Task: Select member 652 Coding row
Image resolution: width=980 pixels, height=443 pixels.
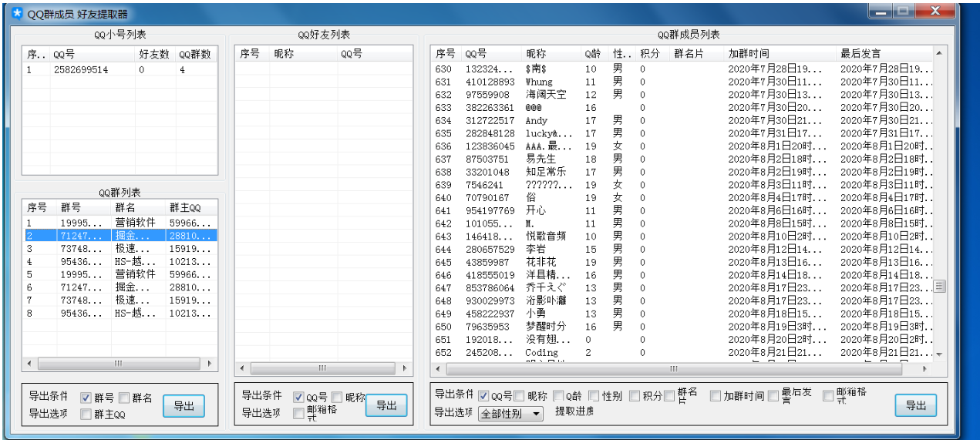Action: (x=682, y=353)
